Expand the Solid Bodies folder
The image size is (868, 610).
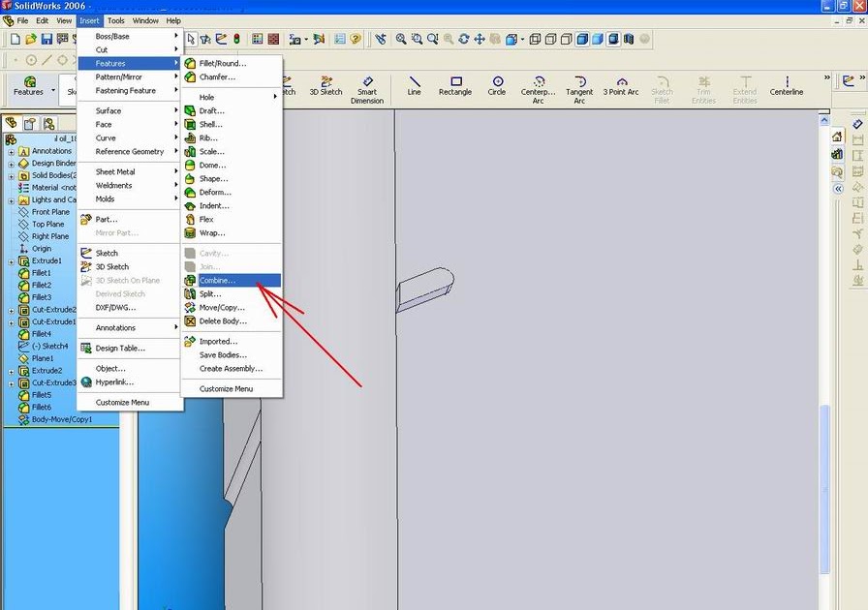tap(10, 175)
